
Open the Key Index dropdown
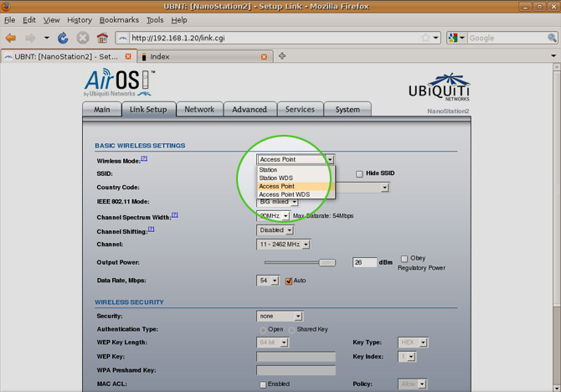[x=407, y=357]
